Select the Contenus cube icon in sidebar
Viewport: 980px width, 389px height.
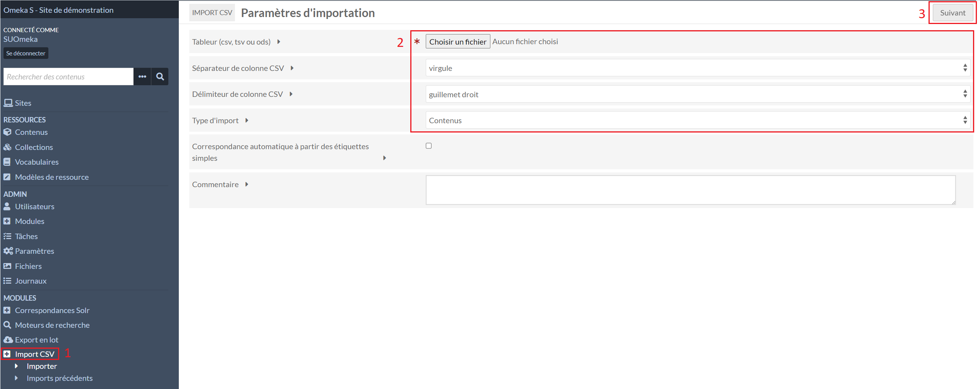[8, 132]
